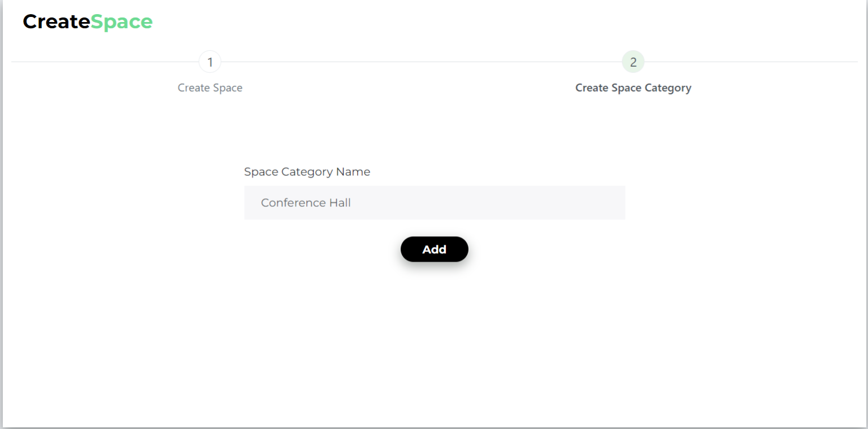Viewport: 868px width, 429px height.
Task: Click the numbered circle above Create Space Category
Action: (633, 62)
